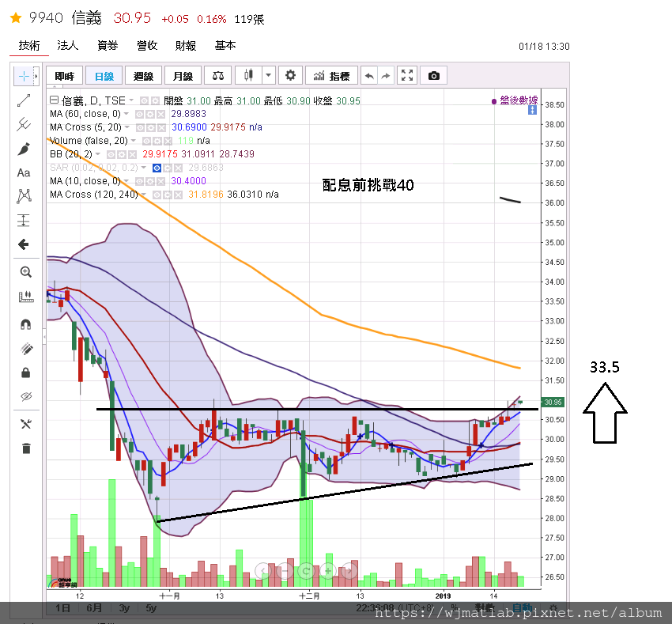Show the hidden SAR indicator
672x624 pixels.
pyautogui.click(x=157, y=168)
